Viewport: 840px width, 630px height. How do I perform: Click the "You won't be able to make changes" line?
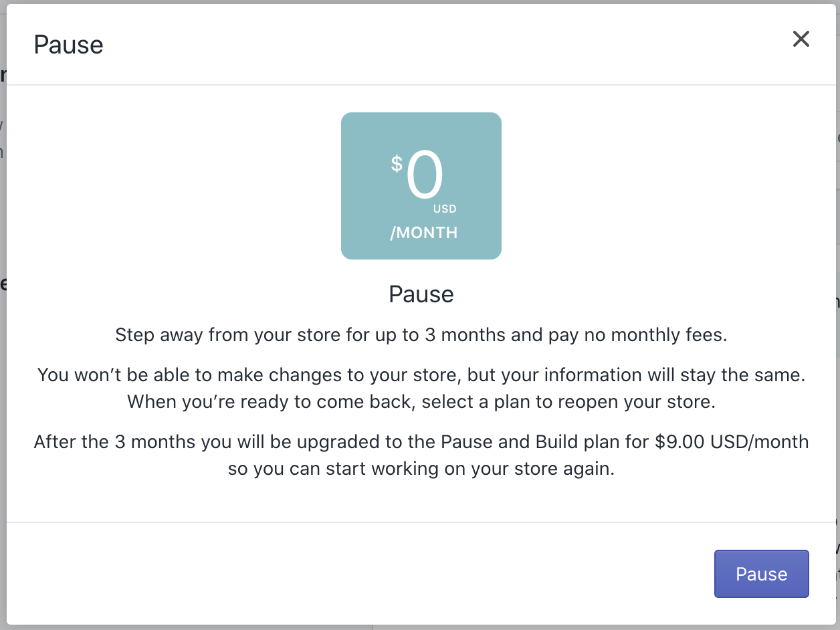click(x=247, y=375)
